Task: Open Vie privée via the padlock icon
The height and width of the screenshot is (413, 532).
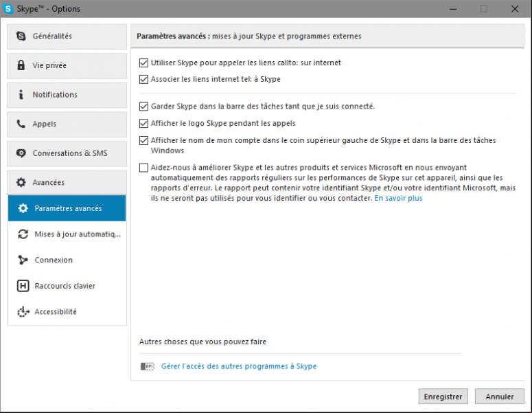Action: [21, 65]
